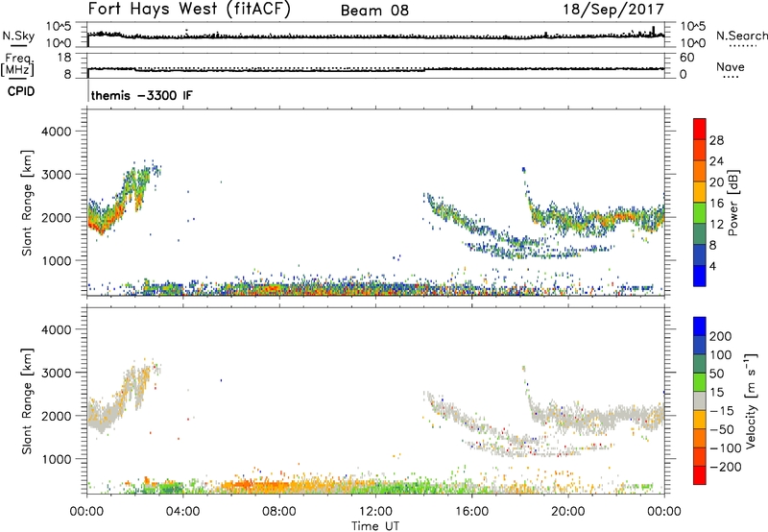Click the gray segment of Velocity colorbar

tap(700, 401)
